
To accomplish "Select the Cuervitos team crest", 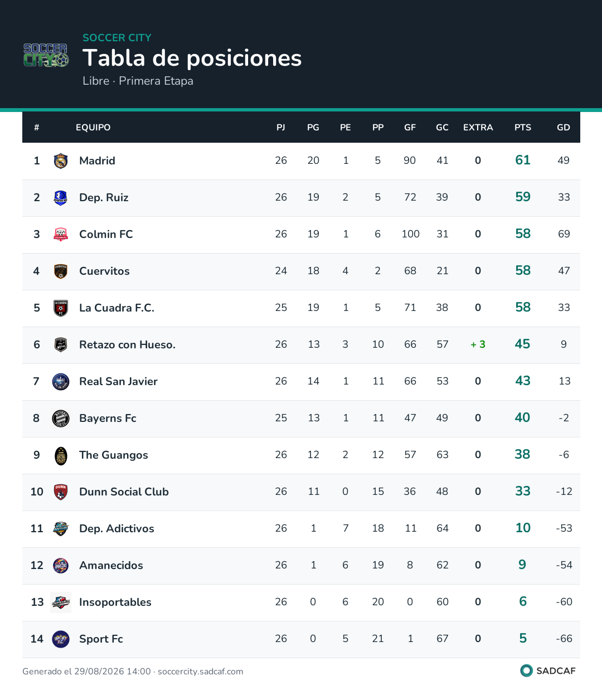I will 61,271.
